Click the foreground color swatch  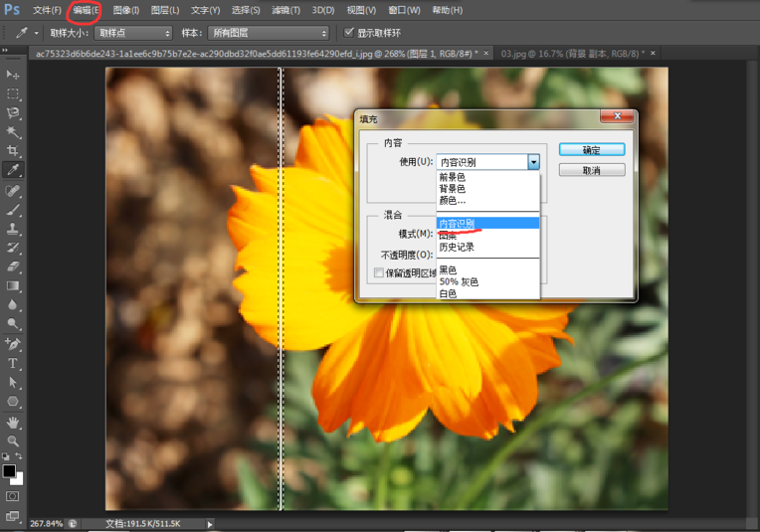(9, 470)
